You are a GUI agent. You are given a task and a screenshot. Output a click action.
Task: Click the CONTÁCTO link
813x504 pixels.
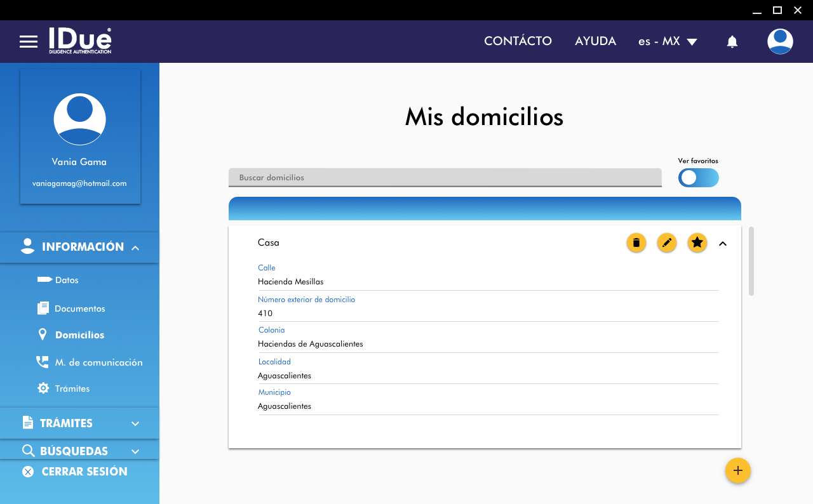point(518,41)
